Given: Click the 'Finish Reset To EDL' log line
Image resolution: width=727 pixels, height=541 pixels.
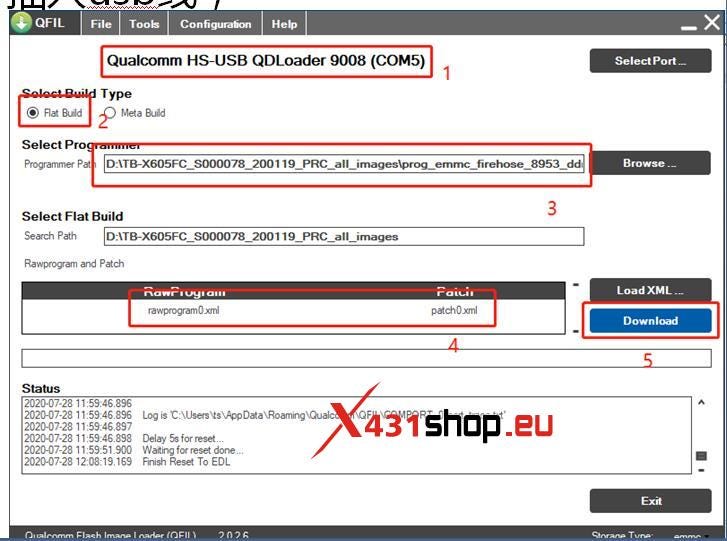Looking at the screenshot, I should tap(186, 462).
